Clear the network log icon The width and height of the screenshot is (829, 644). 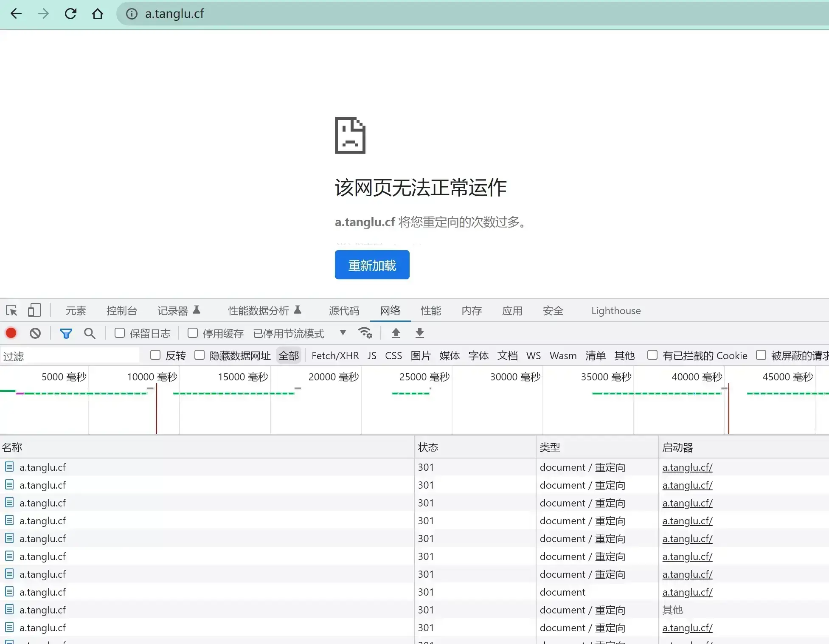tap(35, 333)
